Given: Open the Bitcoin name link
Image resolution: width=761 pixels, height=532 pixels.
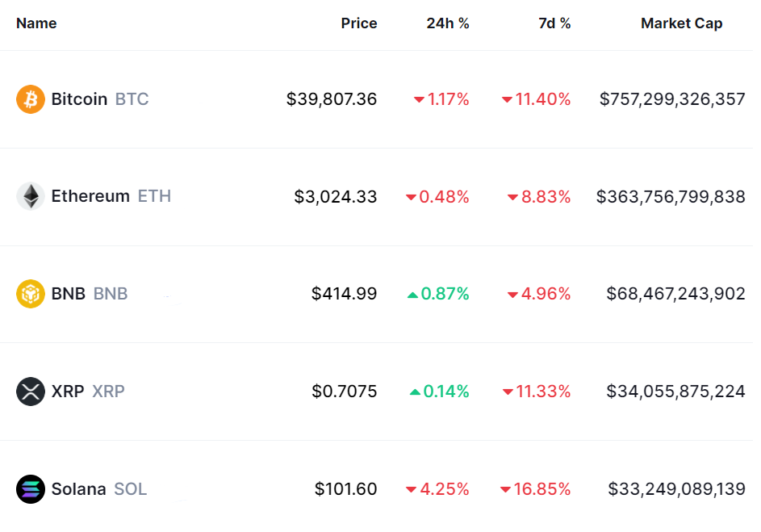Looking at the screenshot, I should (79, 99).
